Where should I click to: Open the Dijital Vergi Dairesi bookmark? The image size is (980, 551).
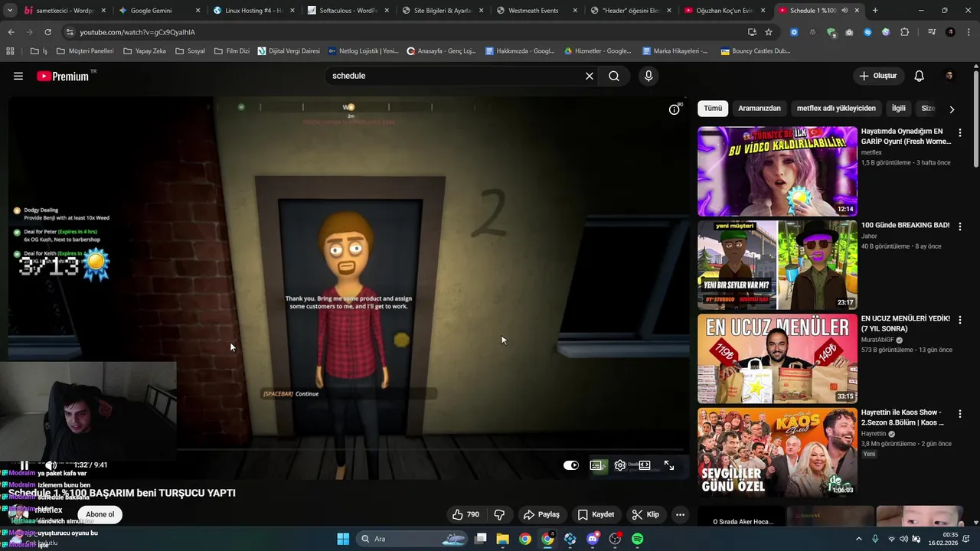(x=289, y=51)
